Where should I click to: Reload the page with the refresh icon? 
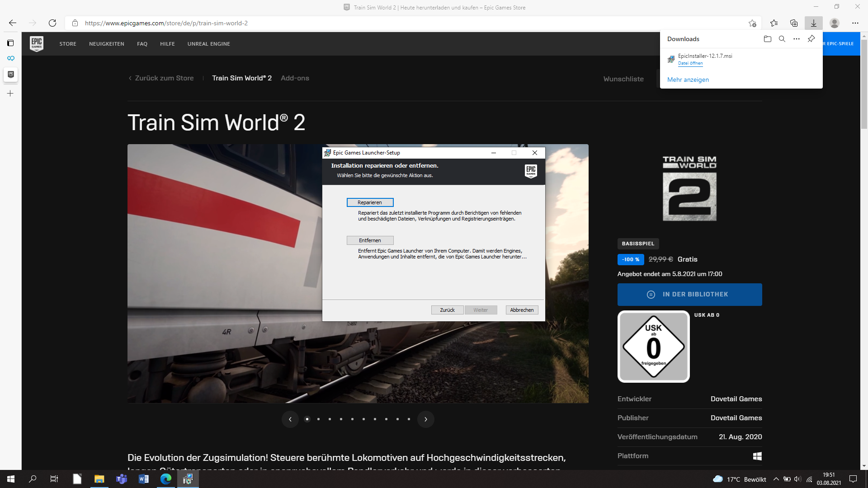tap(52, 23)
